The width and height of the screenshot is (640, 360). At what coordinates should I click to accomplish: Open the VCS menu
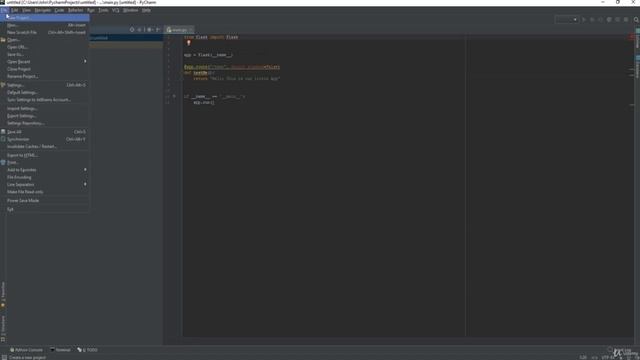click(x=116, y=10)
